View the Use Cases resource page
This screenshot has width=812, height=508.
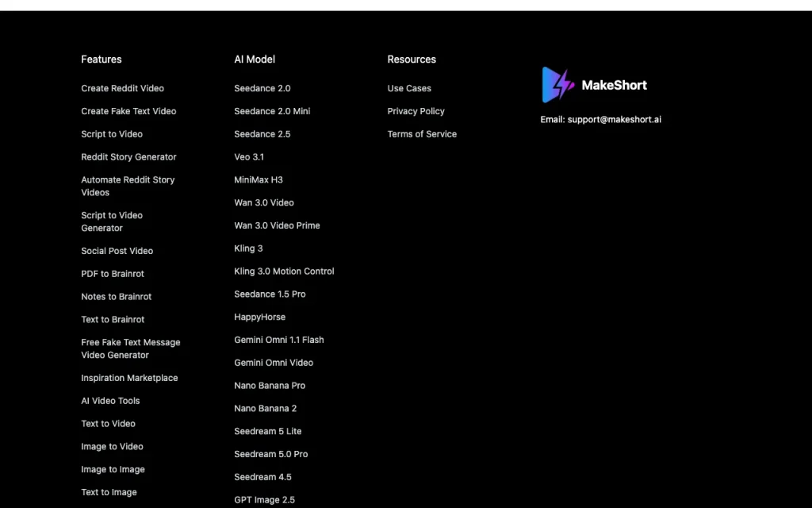(409, 88)
